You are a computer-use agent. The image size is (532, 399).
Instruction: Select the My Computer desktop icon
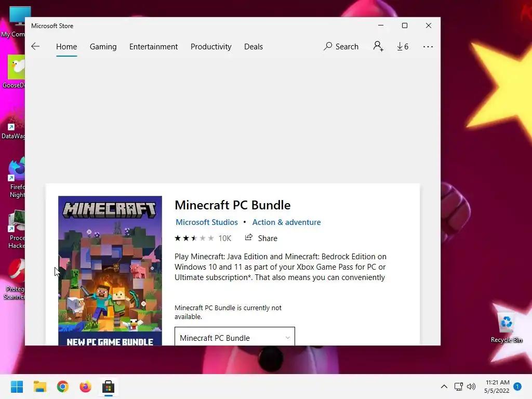pos(14,22)
